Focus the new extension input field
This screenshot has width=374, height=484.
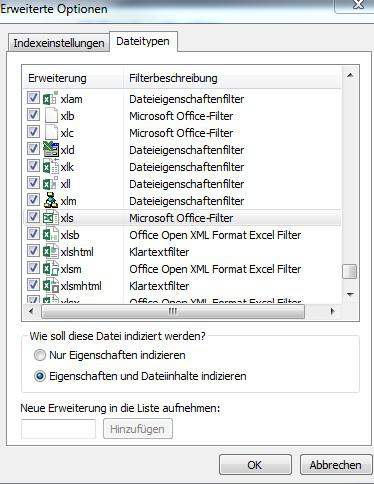(x=58, y=429)
